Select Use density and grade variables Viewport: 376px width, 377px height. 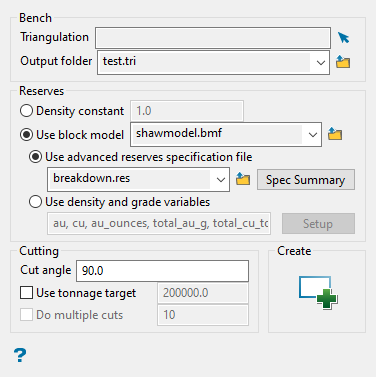35,202
